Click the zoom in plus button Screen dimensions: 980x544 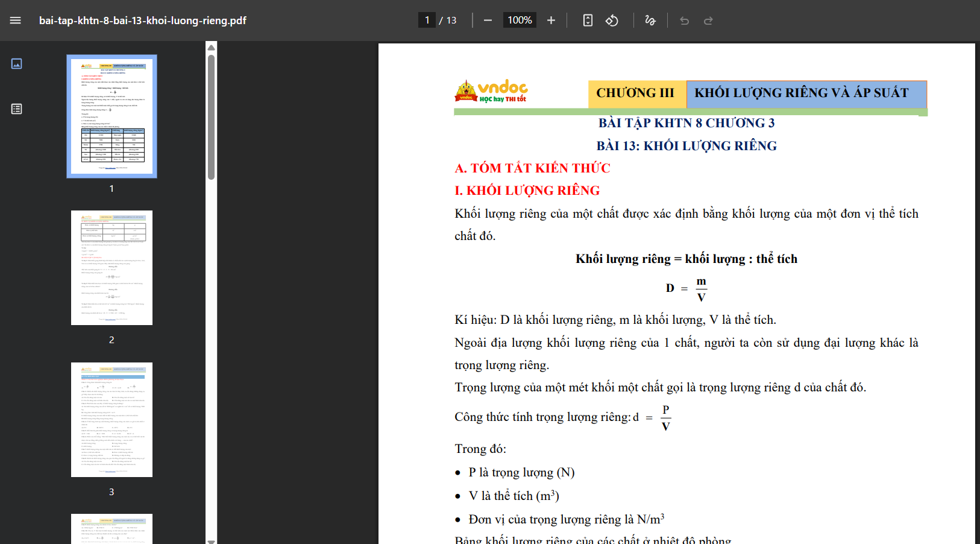coord(551,21)
